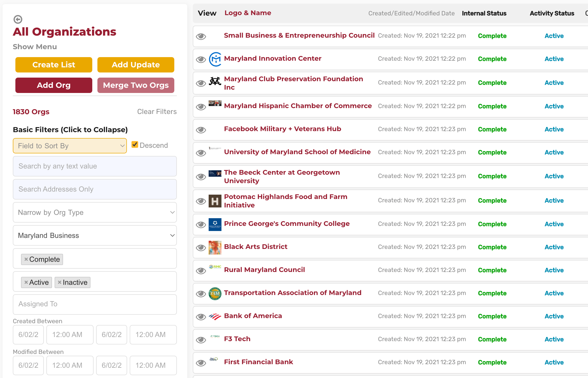The image size is (588, 378).
Task: Click Add Update button
Action: click(136, 65)
